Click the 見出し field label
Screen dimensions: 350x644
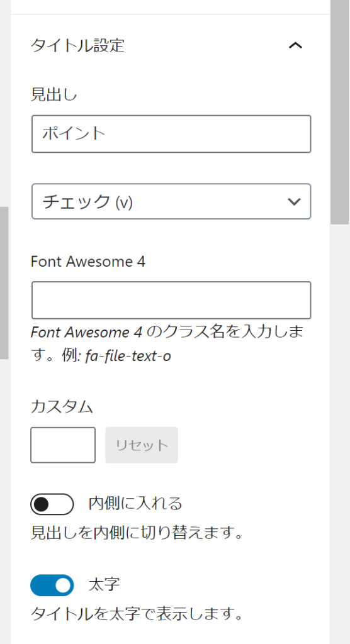click(x=54, y=94)
